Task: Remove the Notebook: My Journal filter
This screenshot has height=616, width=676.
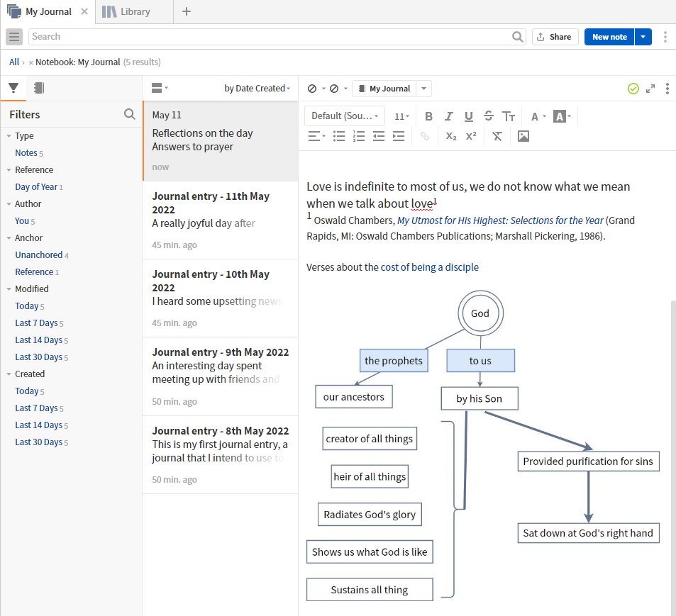Action: (31, 62)
